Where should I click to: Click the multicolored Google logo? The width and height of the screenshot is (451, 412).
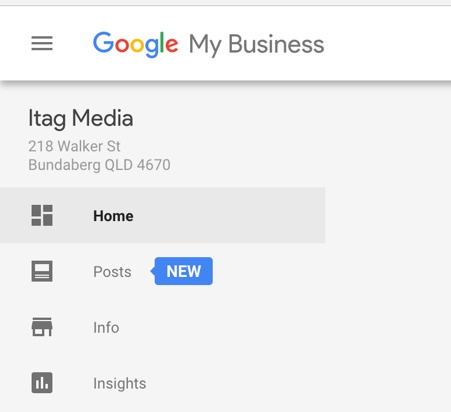(136, 45)
